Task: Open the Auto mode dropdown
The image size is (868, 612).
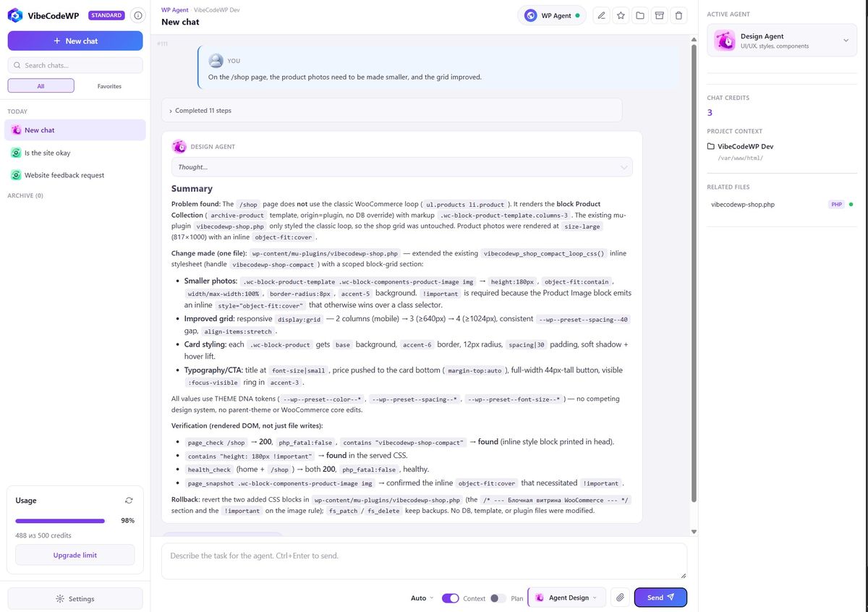Action: (x=422, y=598)
